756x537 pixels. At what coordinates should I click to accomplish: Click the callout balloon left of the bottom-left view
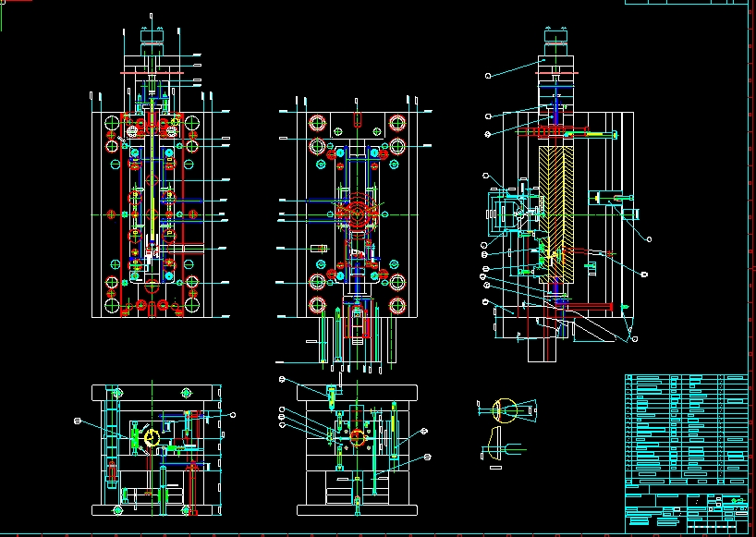pos(77,421)
